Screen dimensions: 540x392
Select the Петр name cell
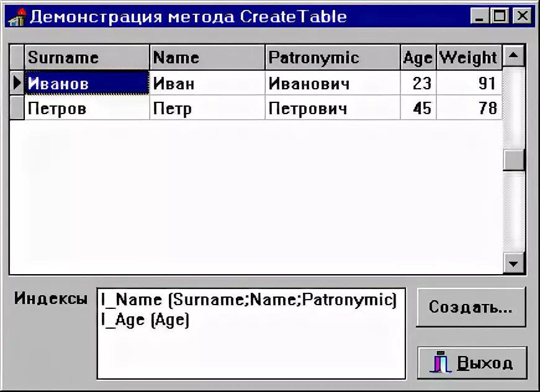[207, 108]
